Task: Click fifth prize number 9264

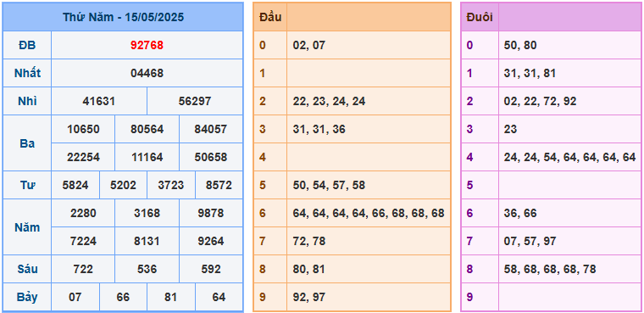Action: click(211, 241)
